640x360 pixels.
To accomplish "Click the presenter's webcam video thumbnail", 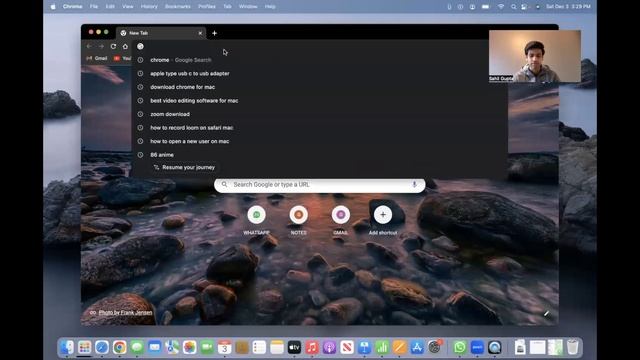I will point(535,56).
